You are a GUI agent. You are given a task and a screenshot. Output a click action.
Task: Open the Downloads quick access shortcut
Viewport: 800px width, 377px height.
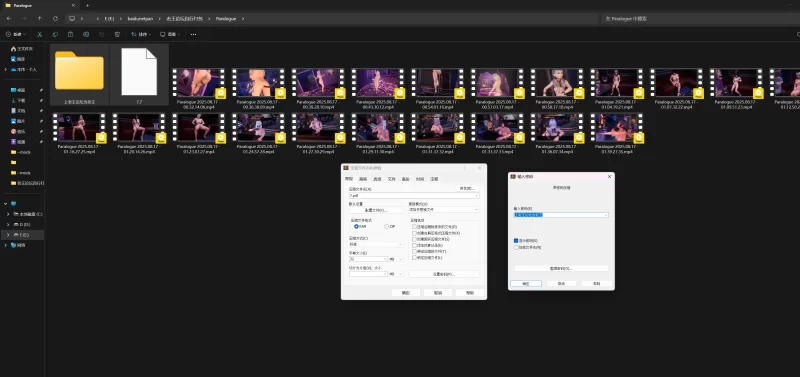[18, 100]
